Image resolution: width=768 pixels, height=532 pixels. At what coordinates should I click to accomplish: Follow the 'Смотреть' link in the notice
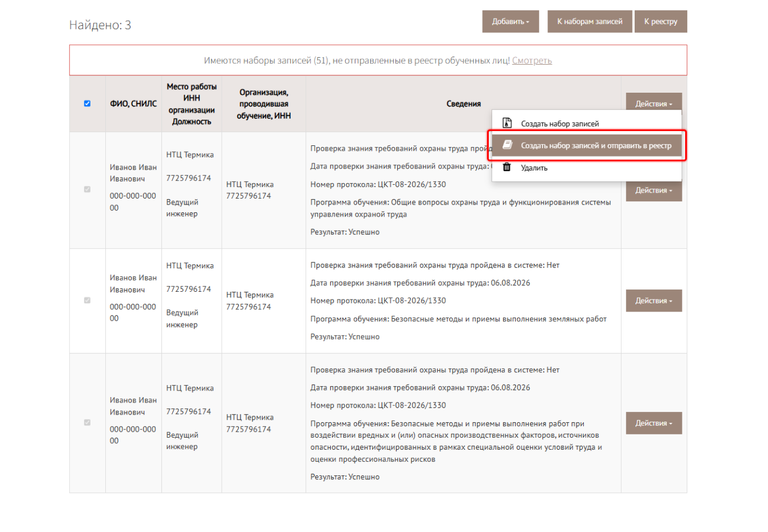click(532, 60)
